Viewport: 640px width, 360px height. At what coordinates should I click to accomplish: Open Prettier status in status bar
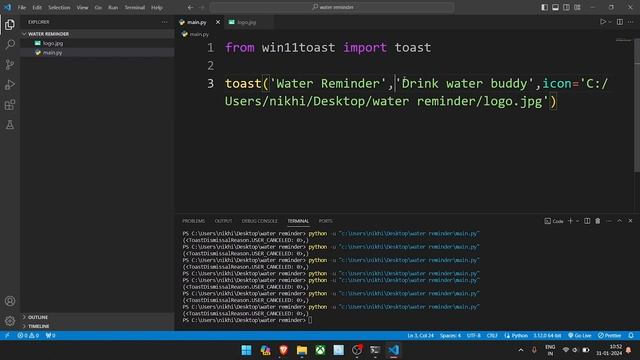(609, 336)
